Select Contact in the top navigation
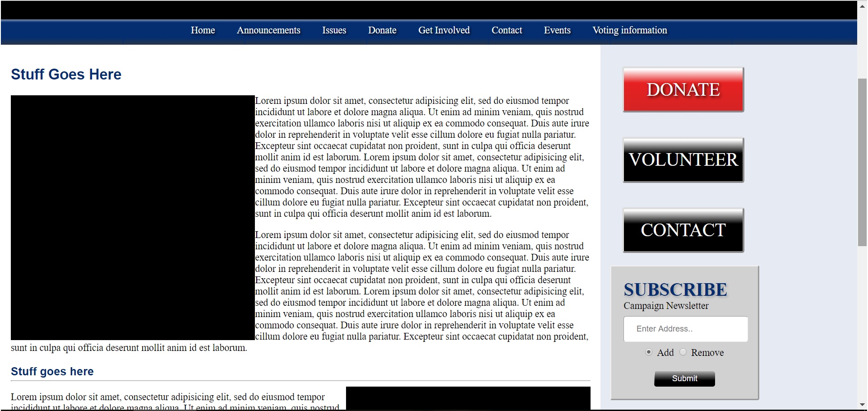Image resolution: width=868 pixels, height=411 pixels. coord(507,30)
